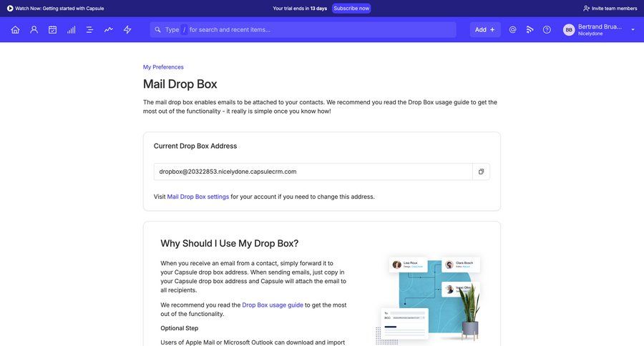Click the BB user avatar
Viewport: 644px width, 346px height.
(x=569, y=29)
